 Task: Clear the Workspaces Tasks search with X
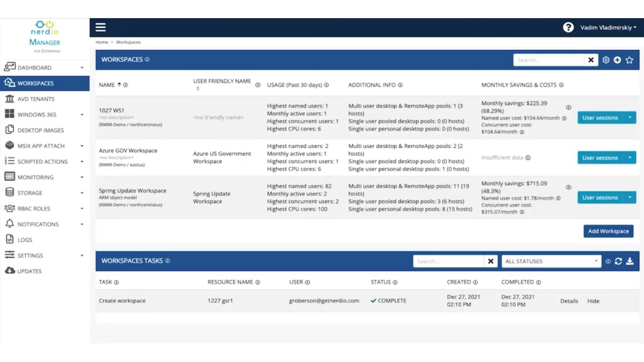491,261
